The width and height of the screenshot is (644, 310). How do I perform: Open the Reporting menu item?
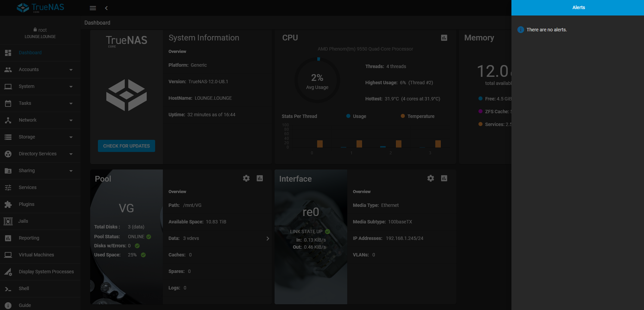(x=40, y=238)
